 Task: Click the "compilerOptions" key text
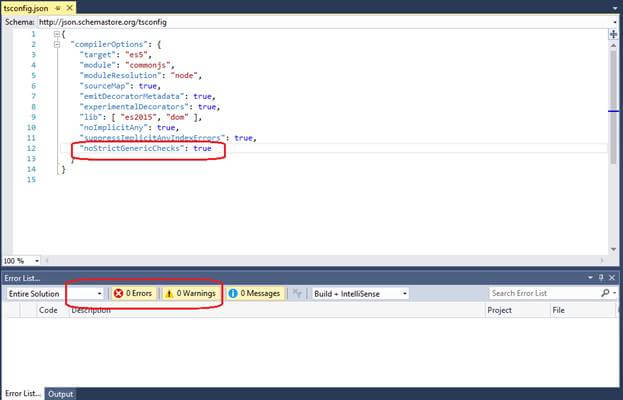[x=109, y=44]
